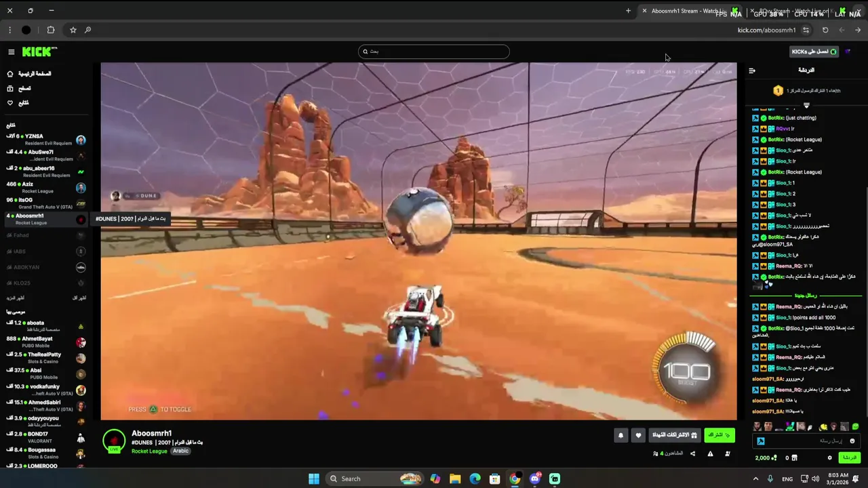Open a new browser tab with plus
868x488 pixels.
click(x=628, y=11)
